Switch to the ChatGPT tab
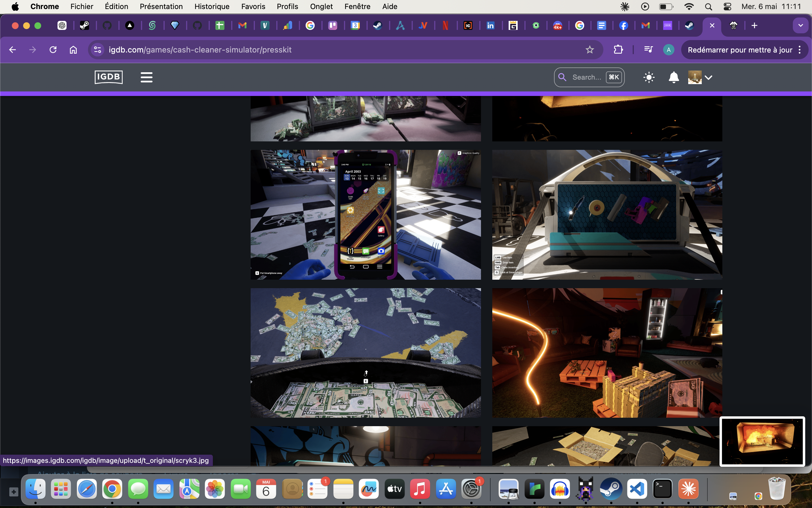Screen dimensions: 812x508 point(62,25)
